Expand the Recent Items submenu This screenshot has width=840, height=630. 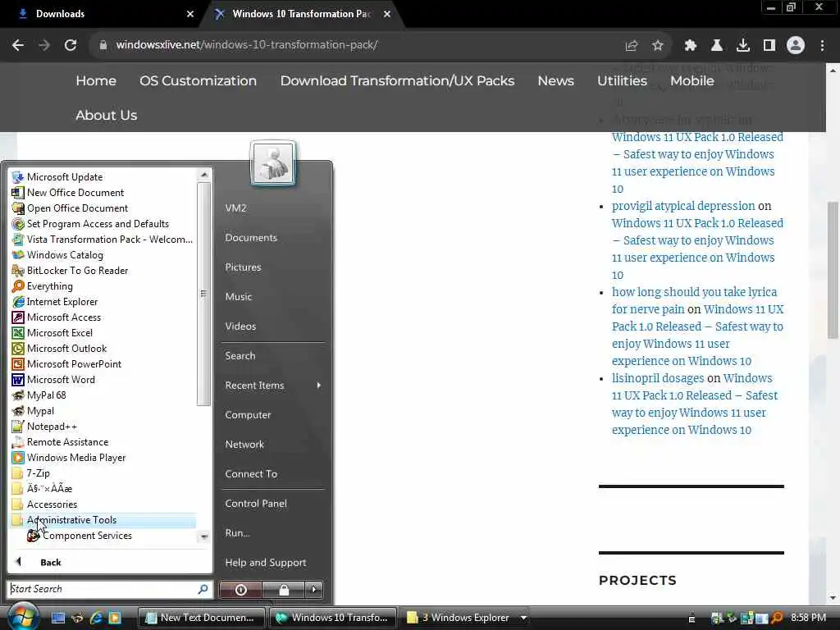273,386
